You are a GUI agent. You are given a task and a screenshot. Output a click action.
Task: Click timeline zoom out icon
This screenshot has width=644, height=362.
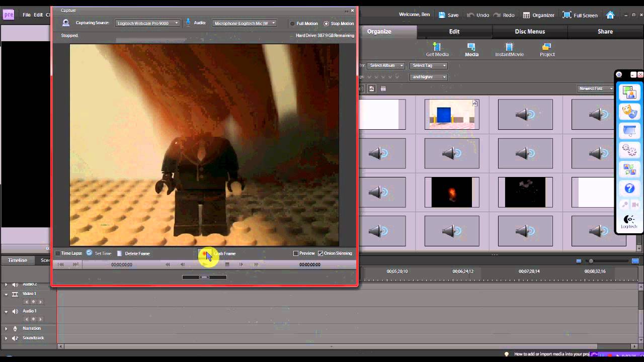click(579, 261)
